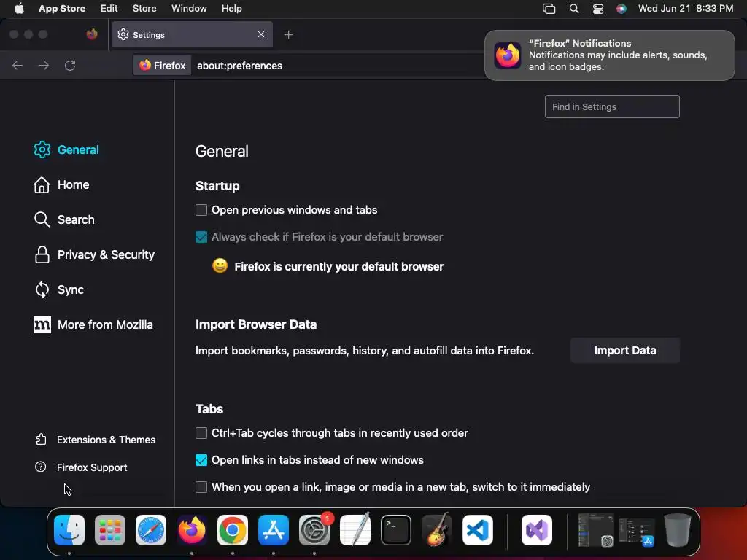Screen dimensions: 747x560
Task: Open the Home settings house icon
Action: click(x=42, y=184)
